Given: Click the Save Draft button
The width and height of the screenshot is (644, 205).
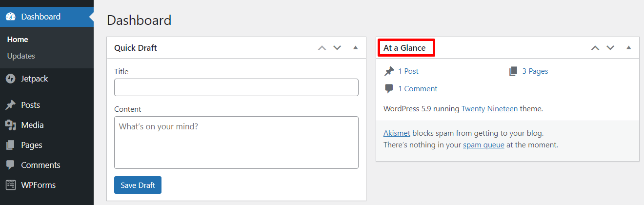Looking at the screenshot, I should (x=138, y=185).
